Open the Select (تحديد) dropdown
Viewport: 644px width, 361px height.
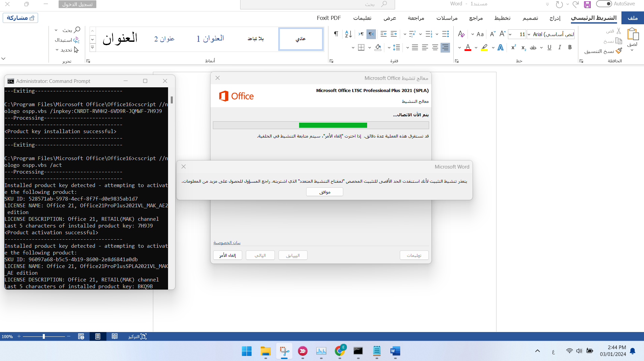click(67, 50)
